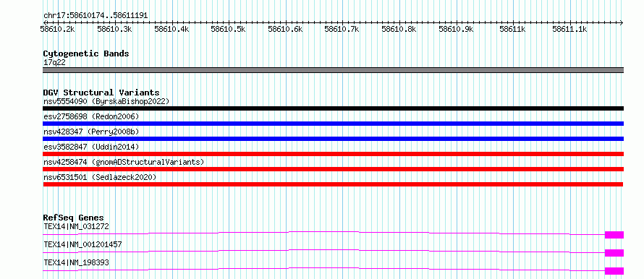Screen dimensions: 644x279
Task: Click the intron line of TEX14|NM_001201457
Action: (324, 250)
